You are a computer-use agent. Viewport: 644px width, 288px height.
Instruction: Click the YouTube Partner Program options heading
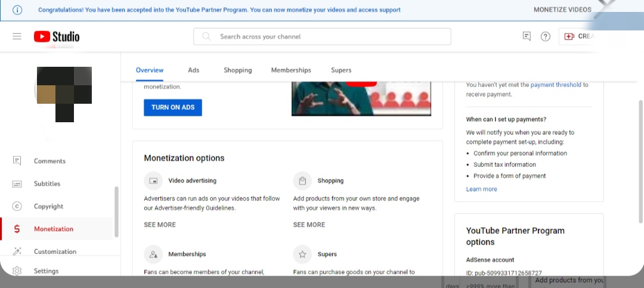click(x=515, y=236)
